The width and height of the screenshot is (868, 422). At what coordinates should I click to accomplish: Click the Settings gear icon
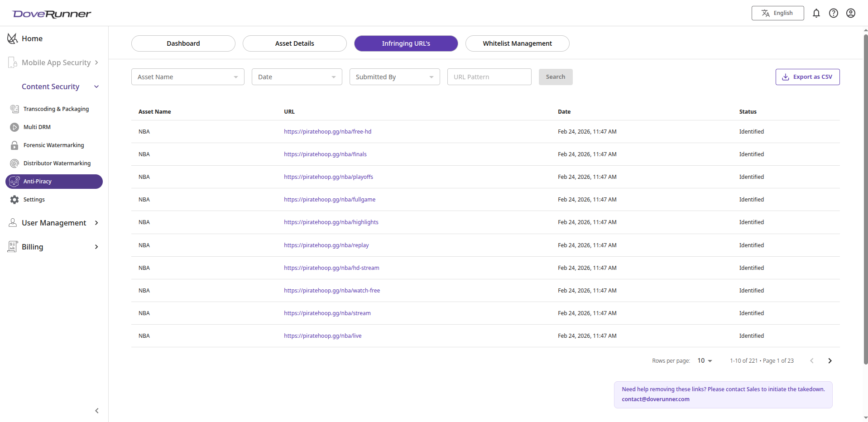click(x=14, y=200)
